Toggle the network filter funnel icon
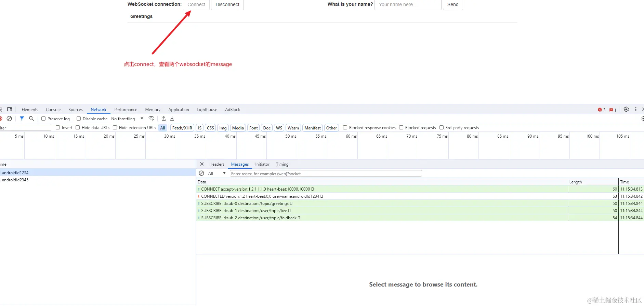 22,119
